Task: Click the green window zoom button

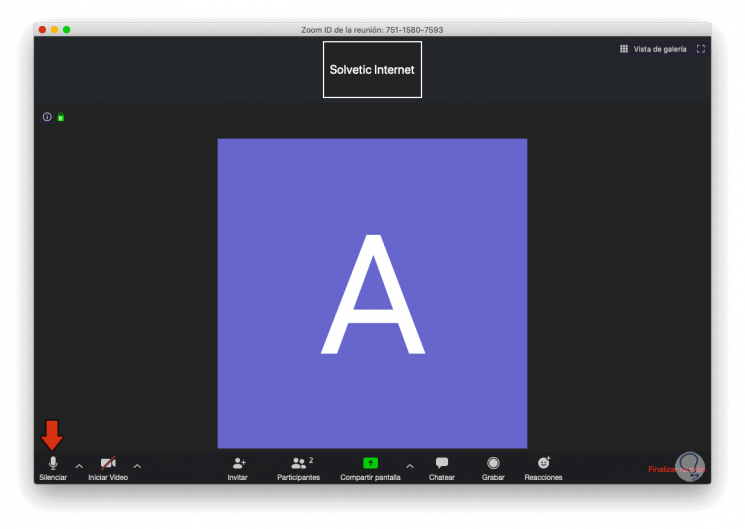Action: 67,29
